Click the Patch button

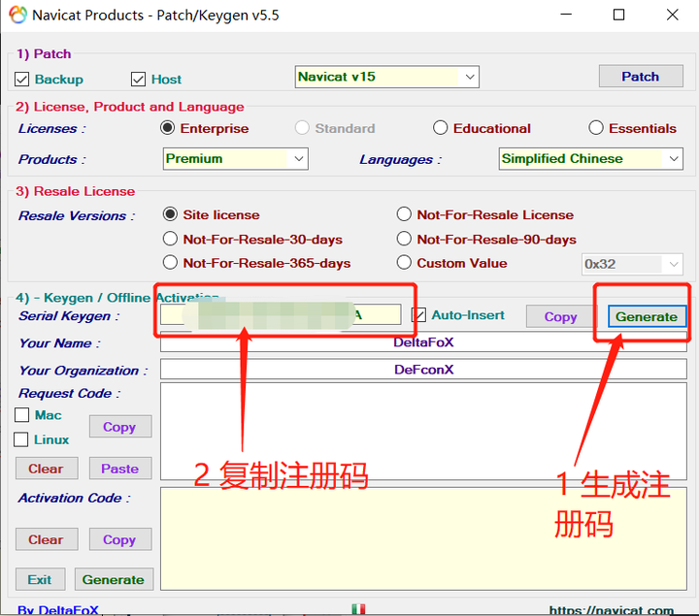point(641,77)
